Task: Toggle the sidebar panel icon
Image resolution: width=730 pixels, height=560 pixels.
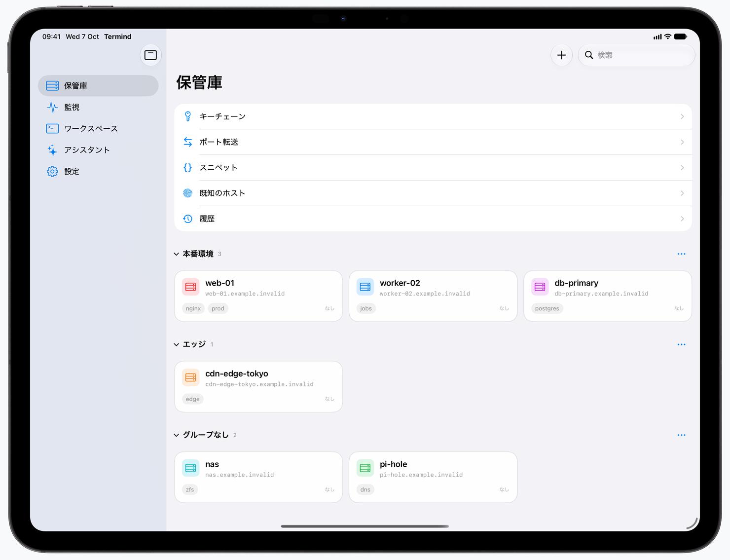Action: click(150, 55)
